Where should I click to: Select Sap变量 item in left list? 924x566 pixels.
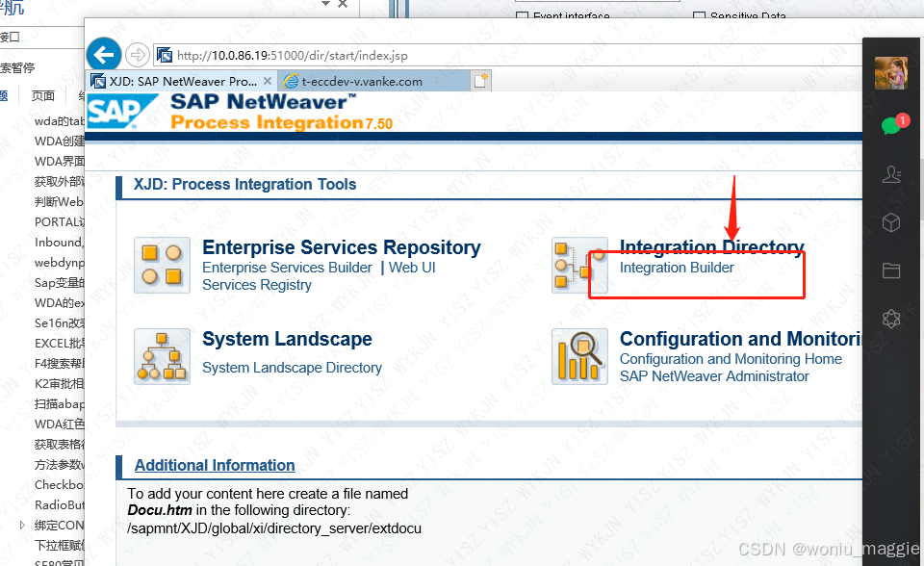59,282
